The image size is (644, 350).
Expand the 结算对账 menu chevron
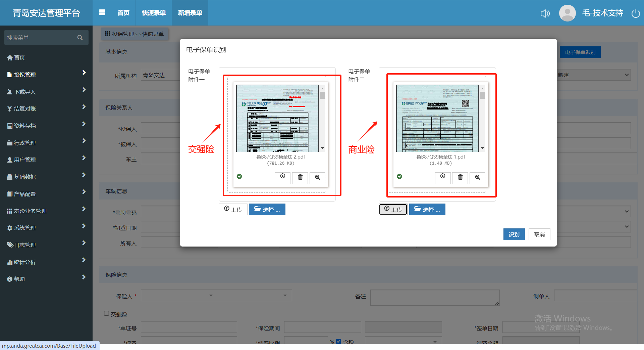pyautogui.click(x=84, y=107)
